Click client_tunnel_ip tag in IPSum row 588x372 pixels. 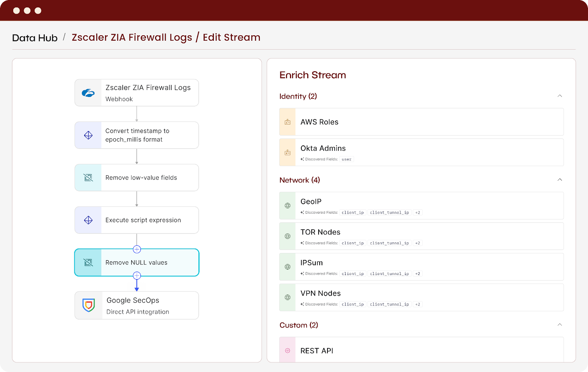390,274
